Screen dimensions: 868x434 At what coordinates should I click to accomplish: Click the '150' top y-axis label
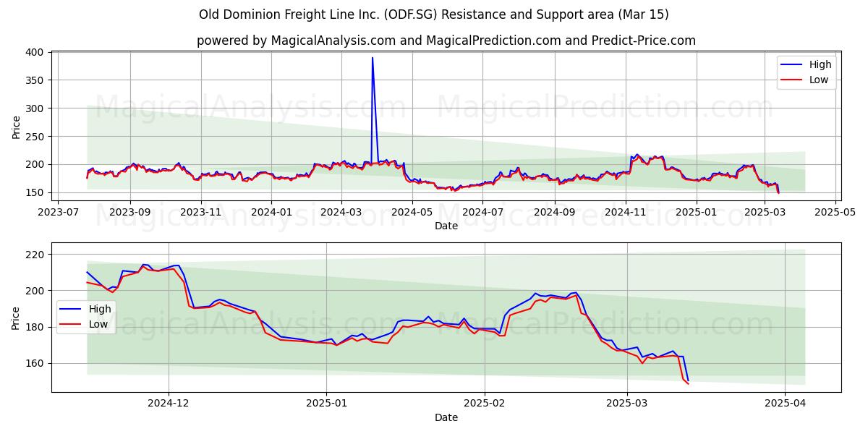point(36,192)
